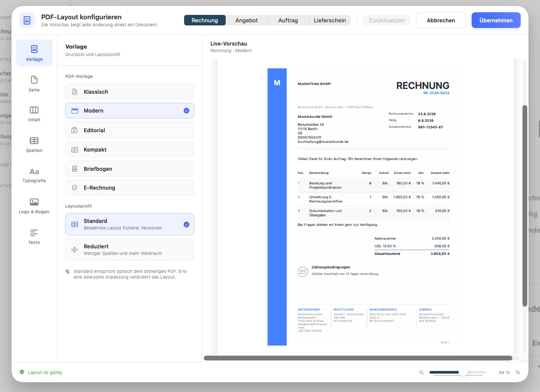Switch to the Lieferschein document tab
The width and height of the screenshot is (540, 392).
click(330, 20)
